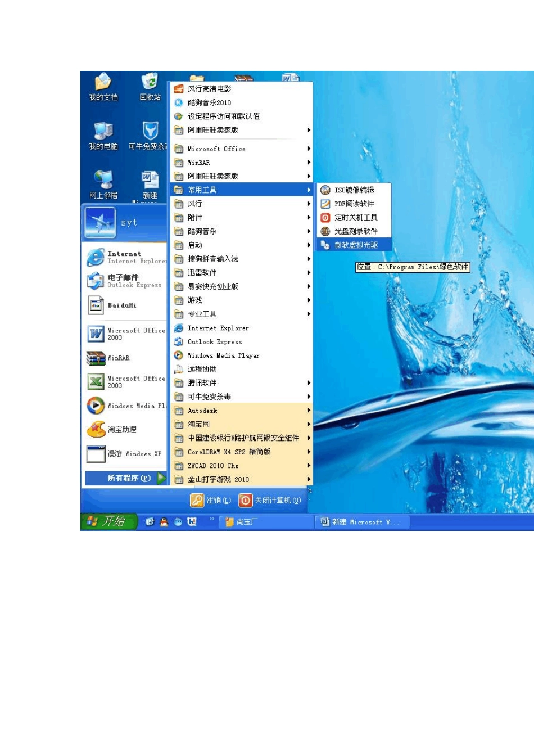Open the 可牛免费杀毒 folder

(x=242, y=397)
